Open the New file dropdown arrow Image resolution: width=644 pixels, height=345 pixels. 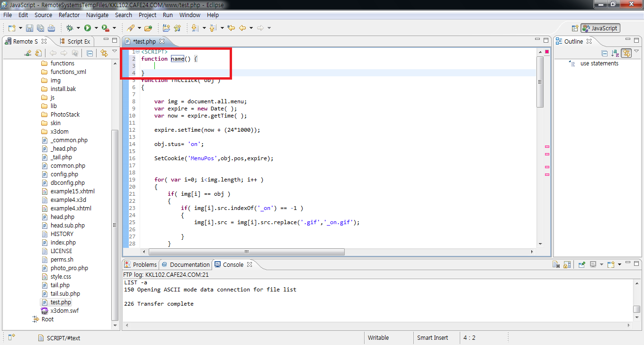(20, 28)
